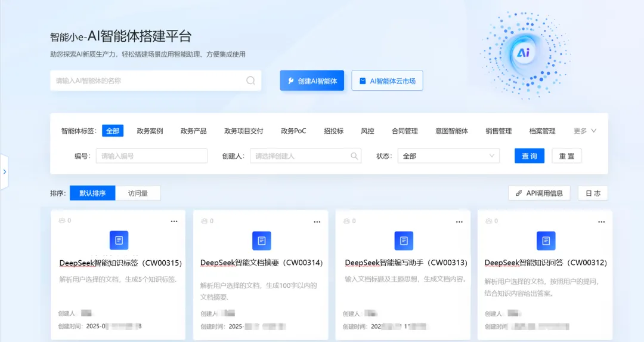Image resolution: width=644 pixels, height=342 pixels.
Task: Sort by 访问量
Action: click(x=138, y=193)
